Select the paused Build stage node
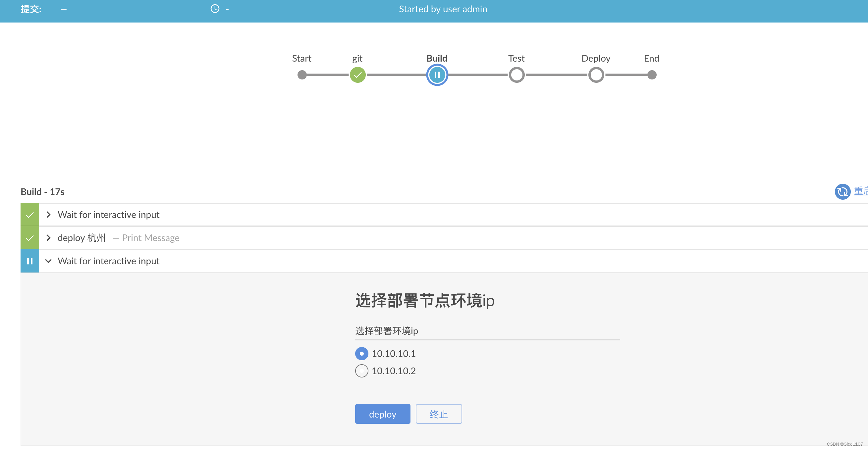The image size is (868, 449). [x=437, y=75]
